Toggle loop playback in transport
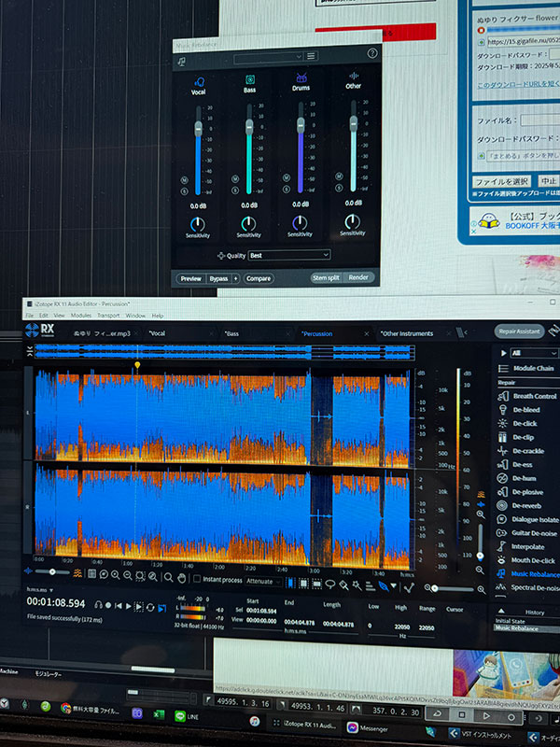The image size is (560, 747). click(x=150, y=608)
